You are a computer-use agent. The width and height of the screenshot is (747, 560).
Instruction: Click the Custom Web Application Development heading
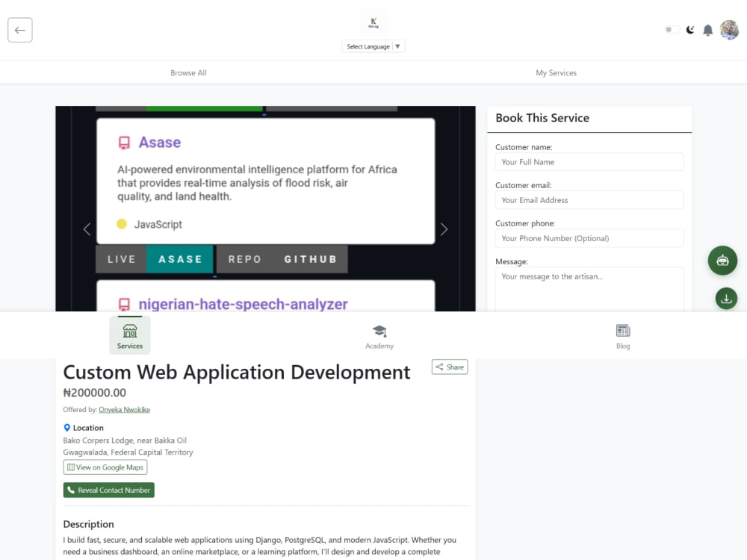click(237, 373)
